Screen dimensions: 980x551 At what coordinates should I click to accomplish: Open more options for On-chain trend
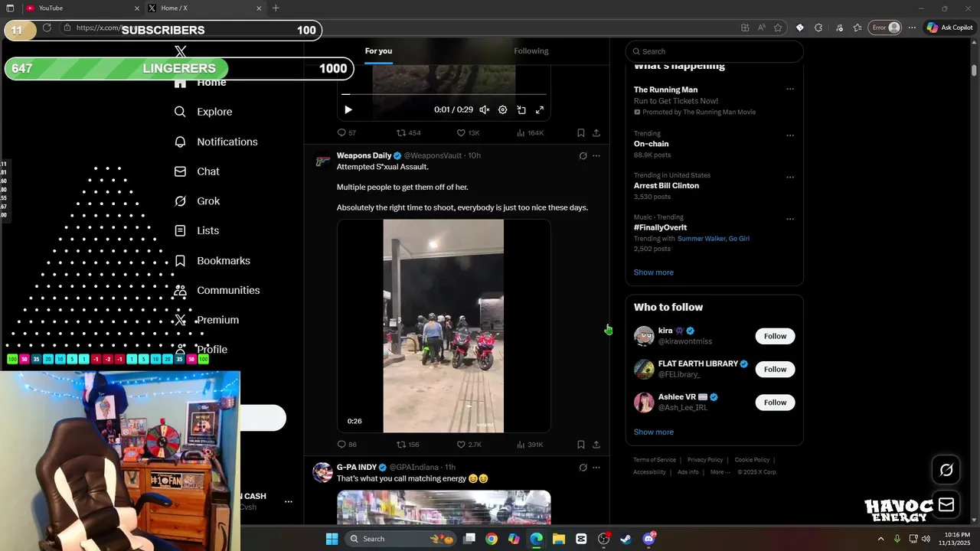[790, 135]
